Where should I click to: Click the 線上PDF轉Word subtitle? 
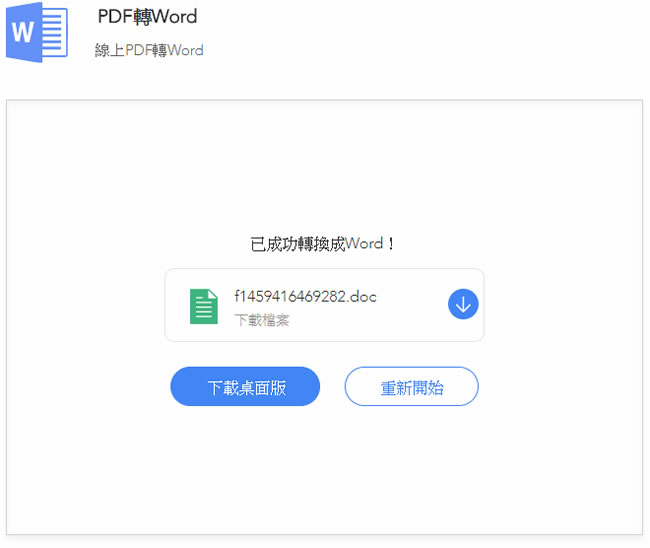pyautogui.click(x=149, y=50)
